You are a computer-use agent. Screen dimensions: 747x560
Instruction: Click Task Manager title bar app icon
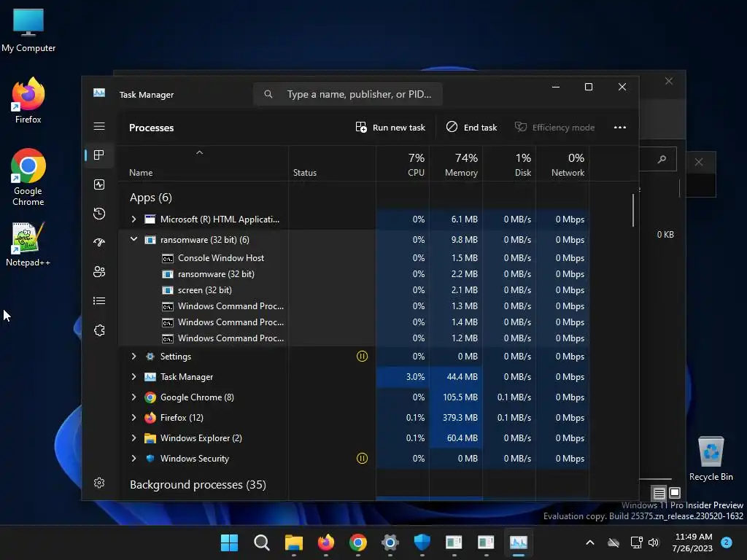point(99,93)
